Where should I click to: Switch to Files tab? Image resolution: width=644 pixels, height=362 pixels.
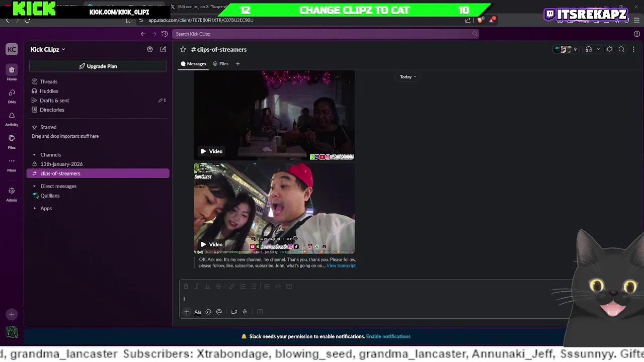coord(220,64)
